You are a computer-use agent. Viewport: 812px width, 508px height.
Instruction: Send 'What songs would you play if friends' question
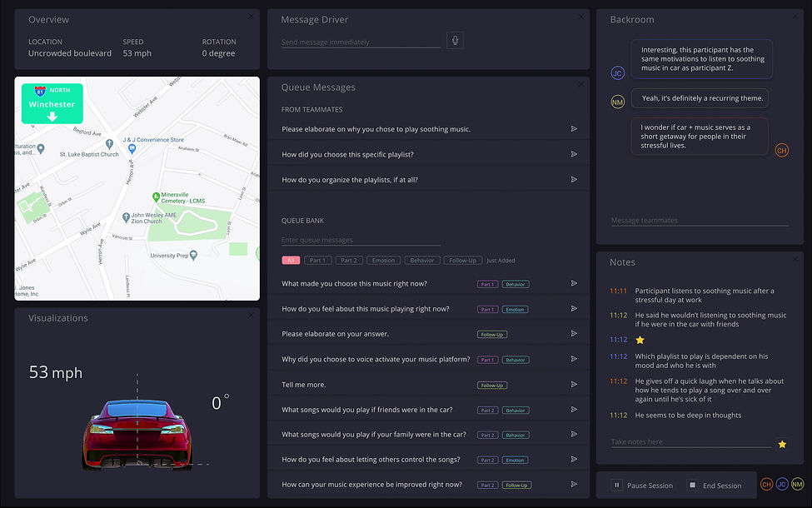pos(574,409)
